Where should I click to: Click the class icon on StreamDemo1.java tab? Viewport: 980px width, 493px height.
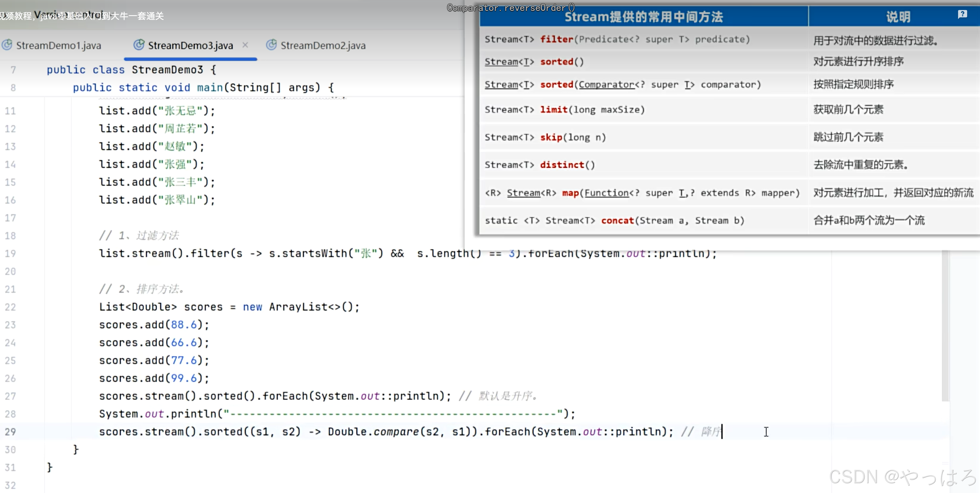point(7,45)
